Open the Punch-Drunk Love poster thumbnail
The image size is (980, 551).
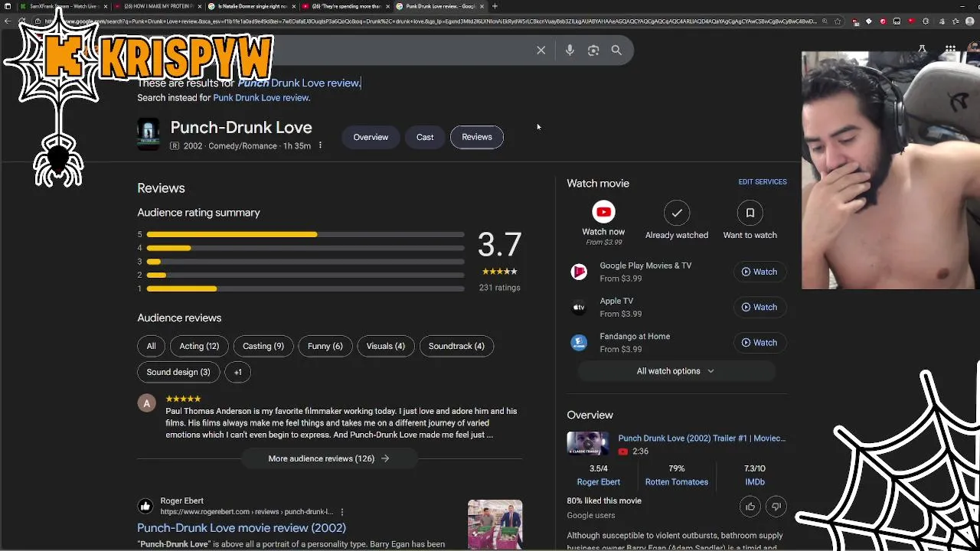[149, 134]
